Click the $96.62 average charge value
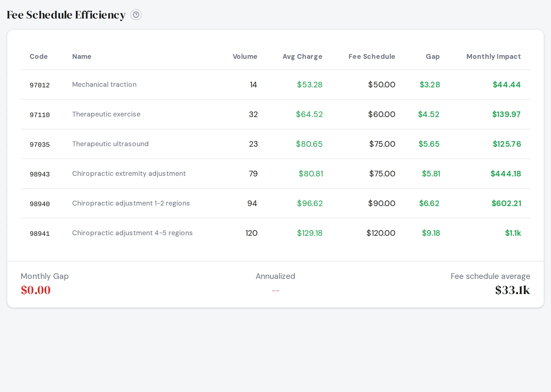The width and height of the screenshot is (551, 392). click(x=310, y=203)
